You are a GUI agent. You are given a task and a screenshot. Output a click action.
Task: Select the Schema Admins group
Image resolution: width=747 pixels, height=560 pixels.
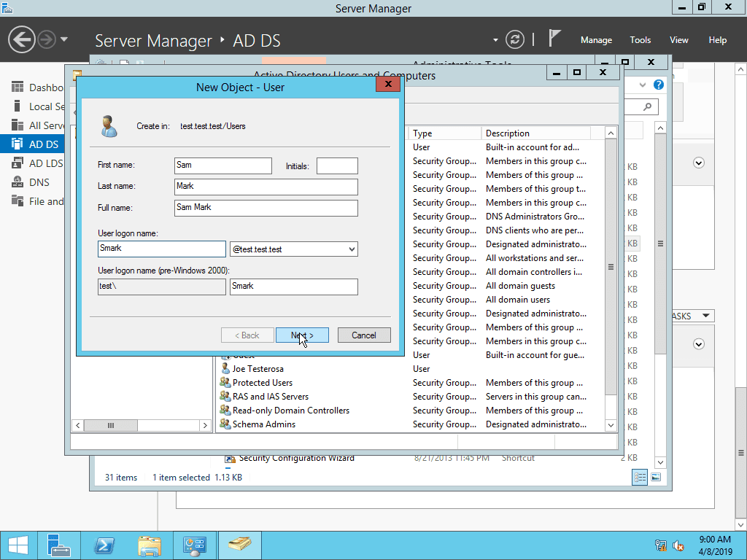point(264,424)
